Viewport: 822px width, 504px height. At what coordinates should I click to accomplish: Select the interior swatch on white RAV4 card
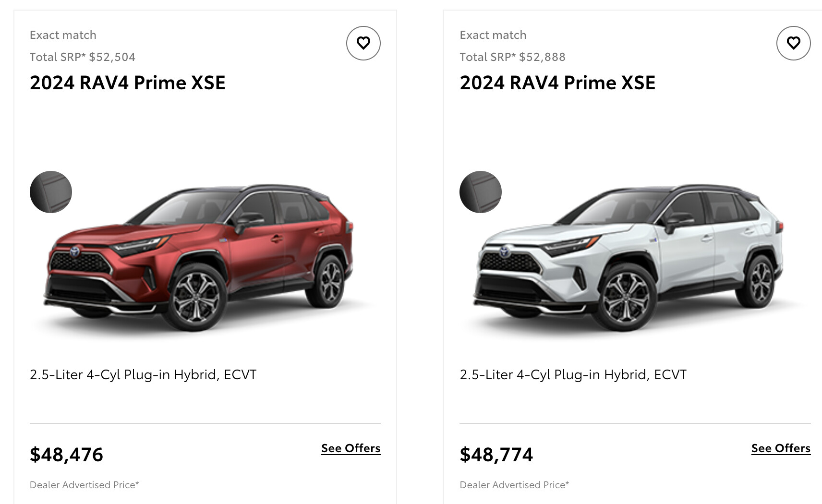[x=481, y=192]
